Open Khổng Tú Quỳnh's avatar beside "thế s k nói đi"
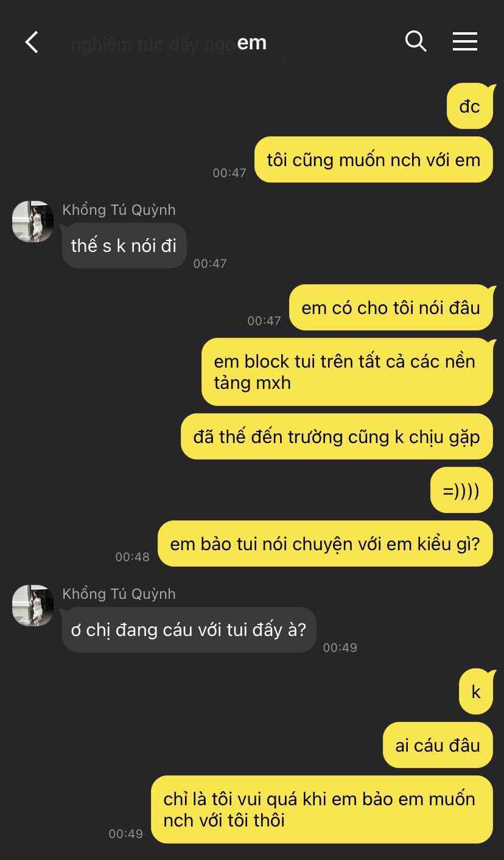The image size is (504, 860). point(33,222)
